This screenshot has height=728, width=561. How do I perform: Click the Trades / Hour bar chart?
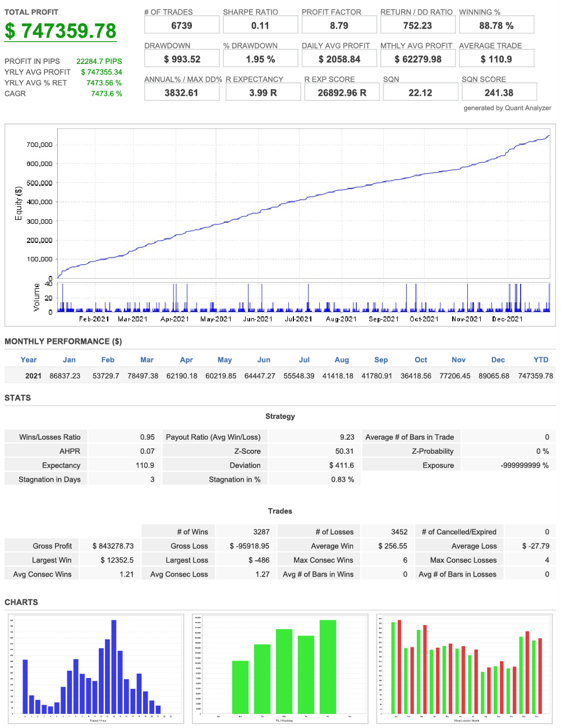click(x=96, y=668)
